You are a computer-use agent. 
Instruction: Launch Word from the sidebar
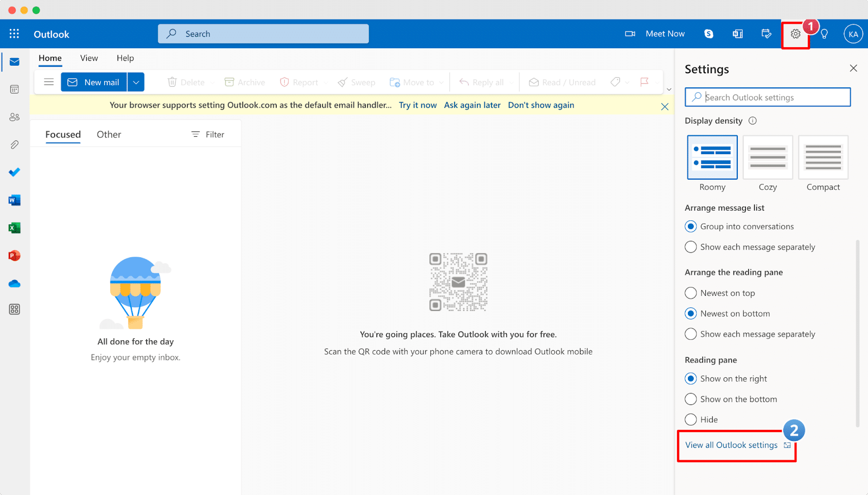pos(14,200)
